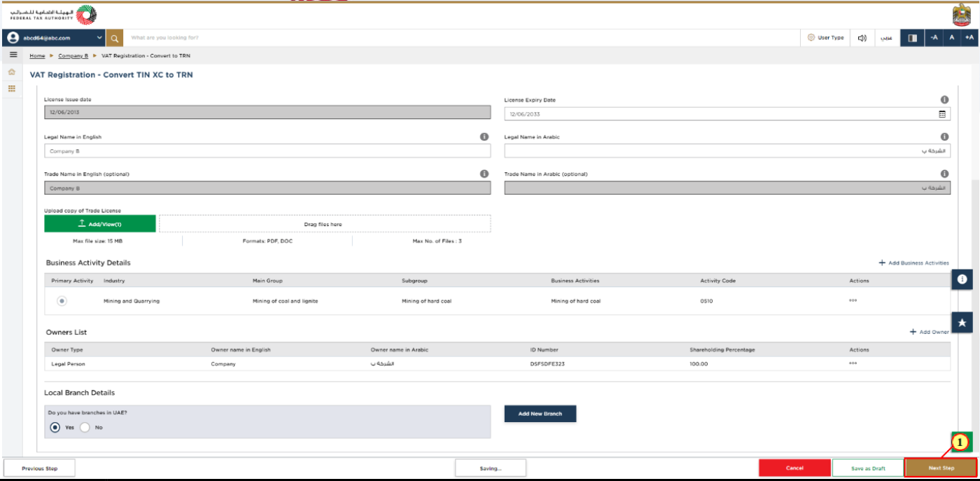980x481 pixels.
Task: Select No for branches in UAE
Action: tap(85, 427)
